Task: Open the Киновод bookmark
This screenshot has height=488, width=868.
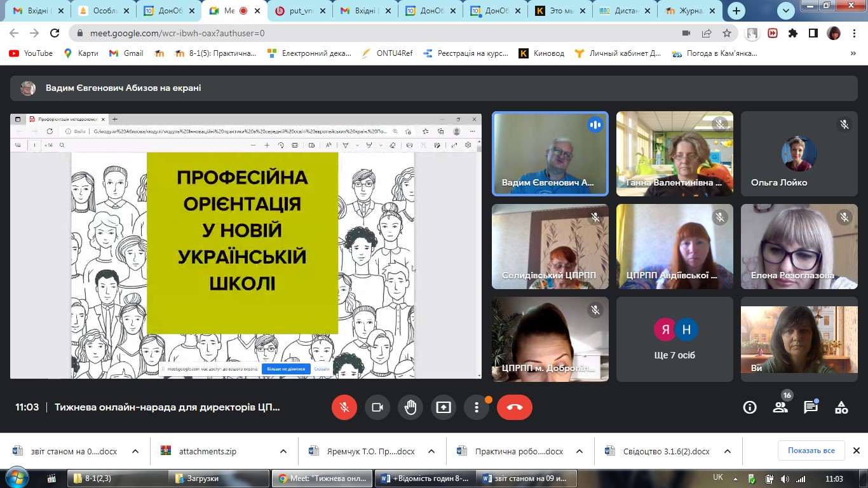Action: [541, 53]
